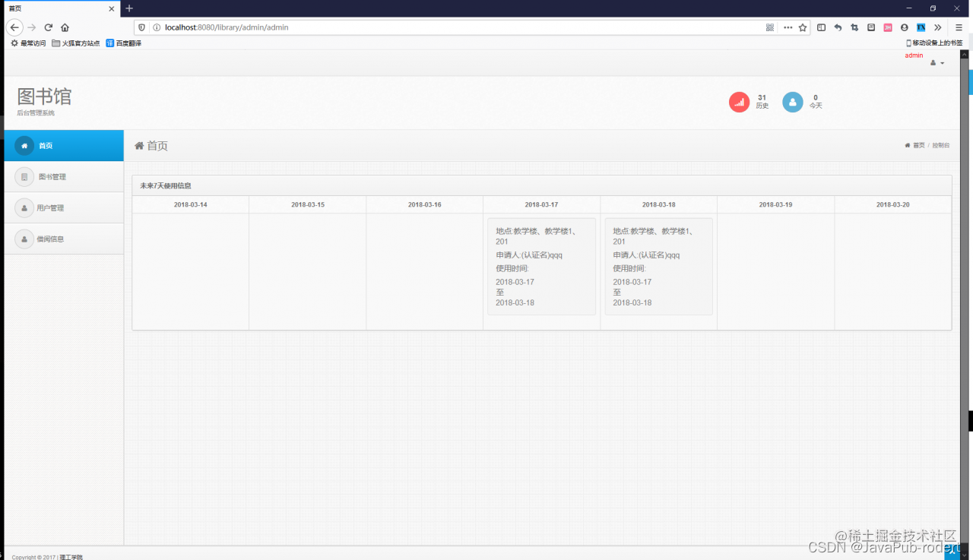Screen dimensions: 973x560
Task: Open 用户管理 in the sidebar
Action: tap(64, 207)
